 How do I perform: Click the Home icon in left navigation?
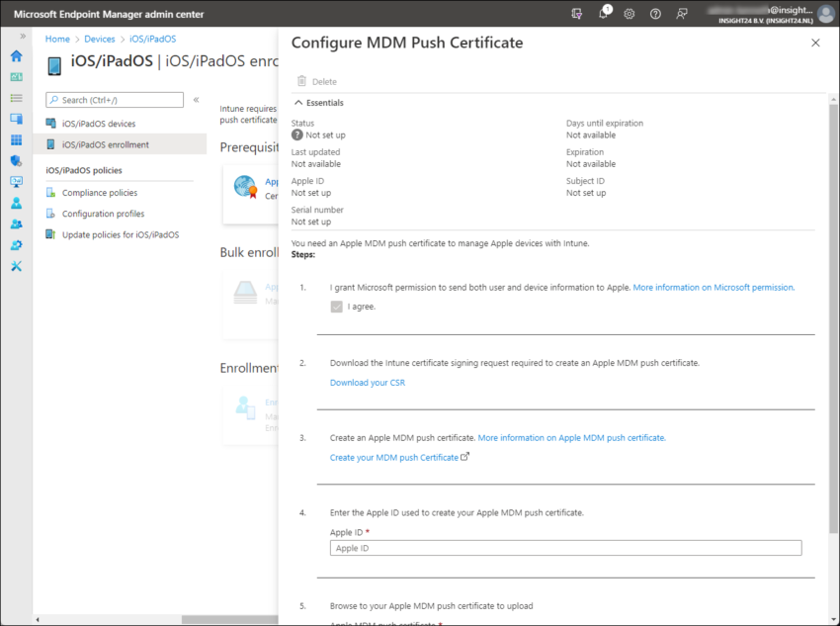(x=16, y=55)
